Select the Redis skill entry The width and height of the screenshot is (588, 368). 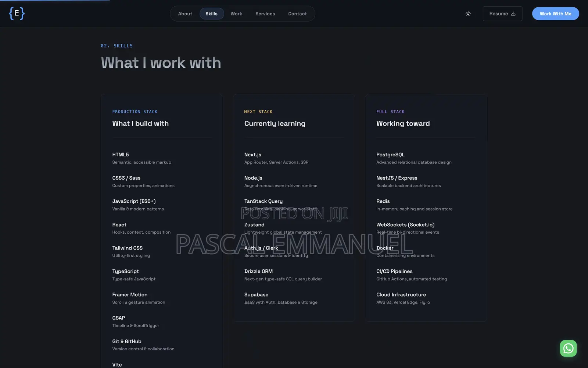[x=383, y=201]
